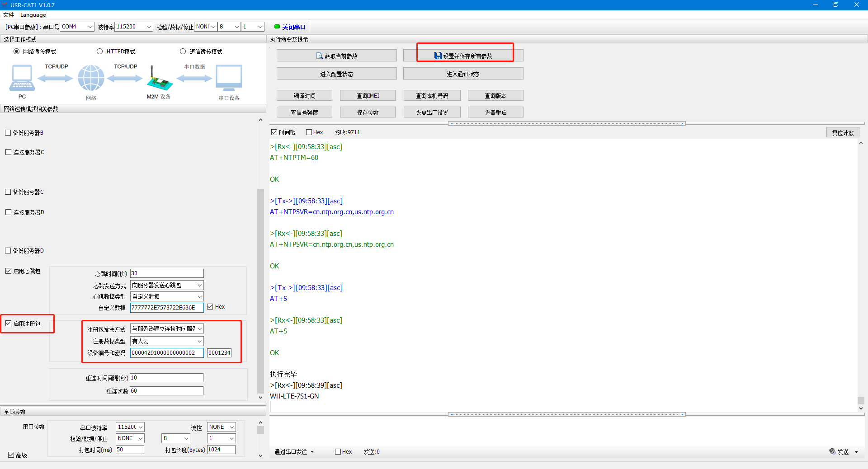Open stop bits 1 dropdown in top bar

253,27
